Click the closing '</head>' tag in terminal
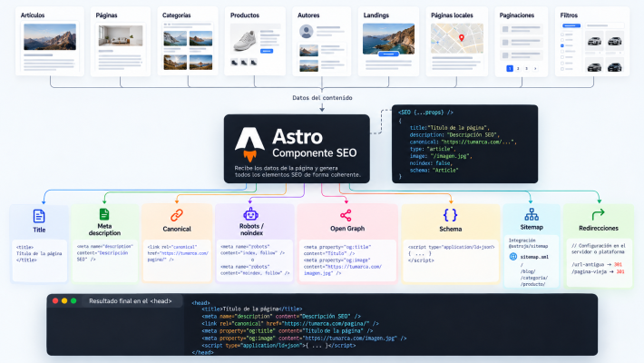Image resolution: width=644 pixels, height=363 pixels. (x=202, y=352)
